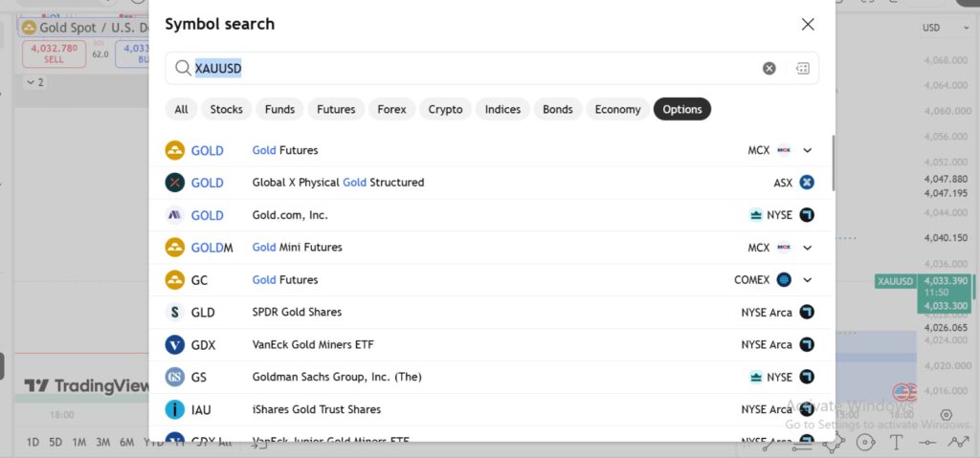Click the magnifier search icon
This screenshot has width=980, height=458.
point(183,68)
